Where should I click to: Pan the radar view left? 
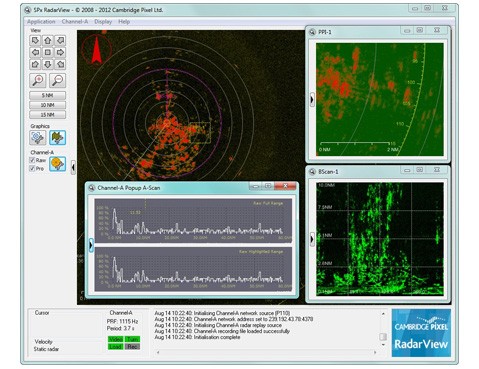click(35, 52)
